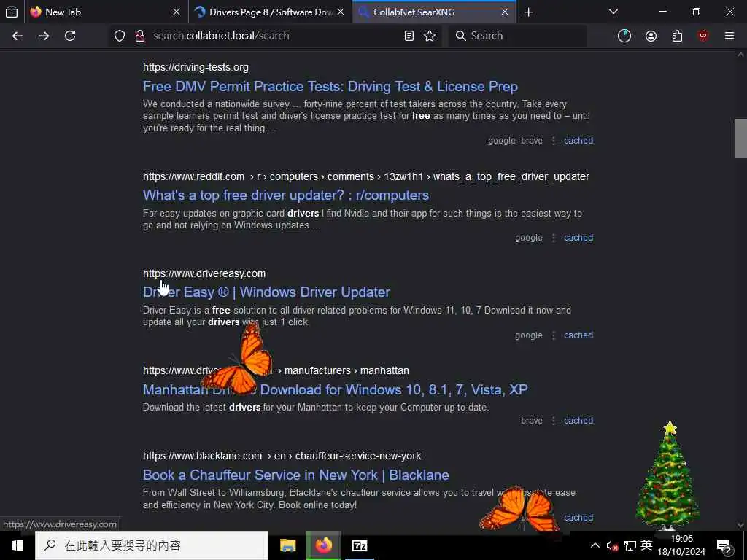
Task: Open Firefox View in the tab strip
Action: click(12, 12)
